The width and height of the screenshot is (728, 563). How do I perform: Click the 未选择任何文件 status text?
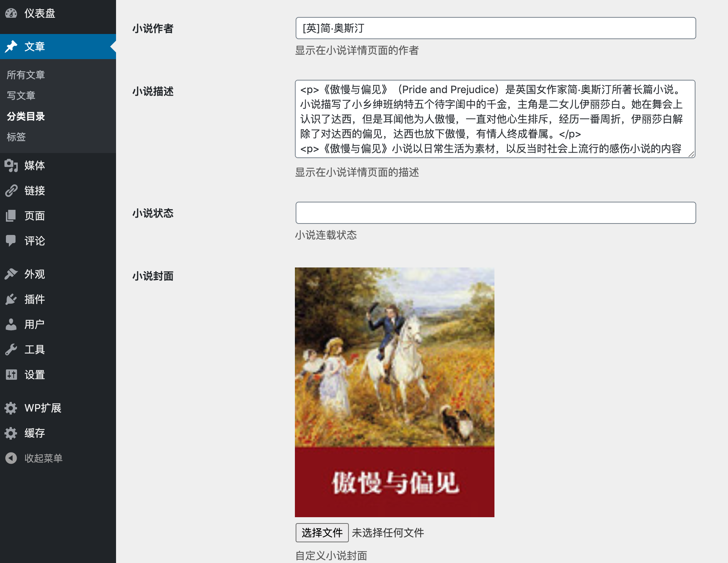click(x=388, y=533)
